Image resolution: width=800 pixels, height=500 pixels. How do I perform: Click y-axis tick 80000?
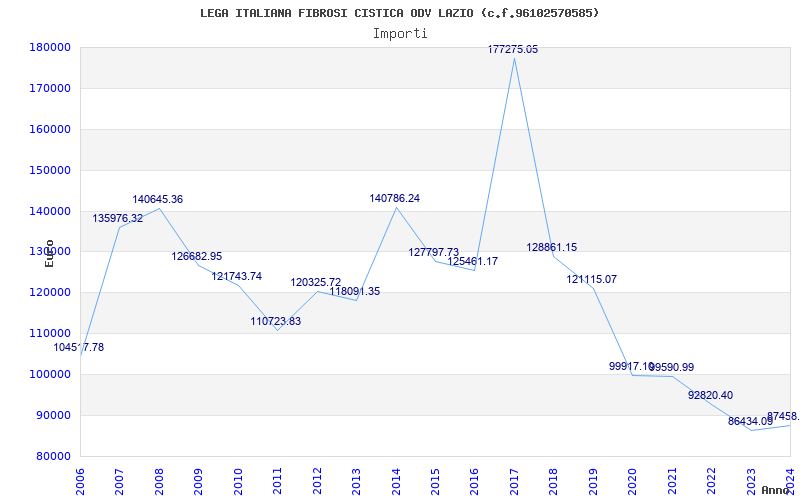(x=56, y=456)
